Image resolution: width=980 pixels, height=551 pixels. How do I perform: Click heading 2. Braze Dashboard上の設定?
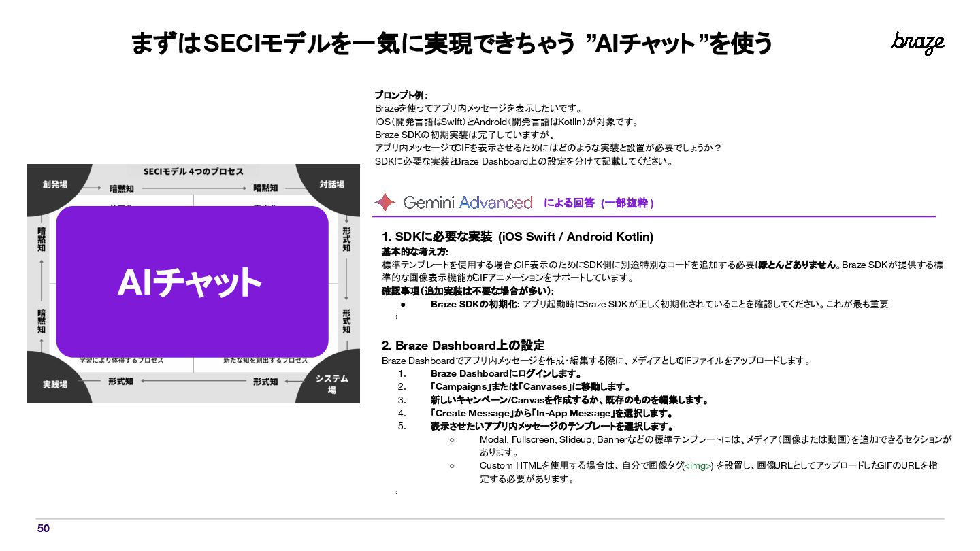click(463, 345)
